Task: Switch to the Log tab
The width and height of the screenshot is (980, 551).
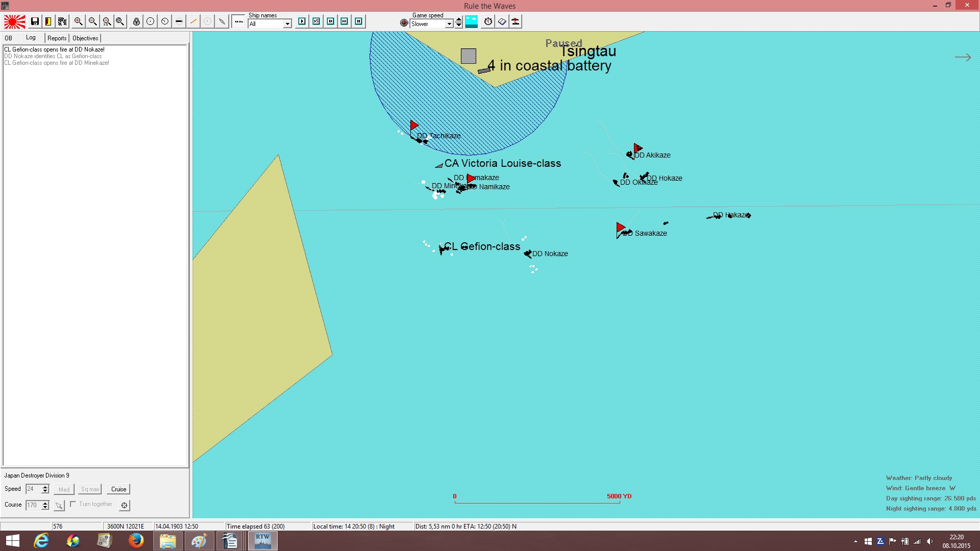Action: (31, 38)
